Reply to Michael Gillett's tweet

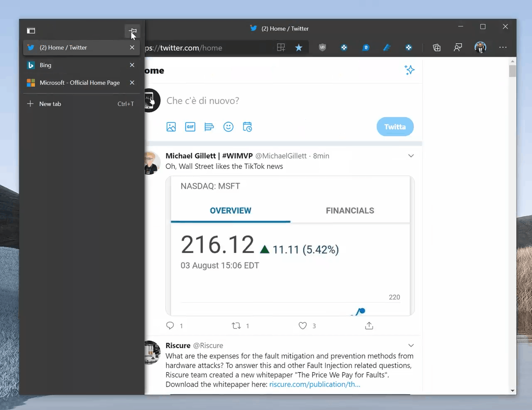[x=170, y=326]
